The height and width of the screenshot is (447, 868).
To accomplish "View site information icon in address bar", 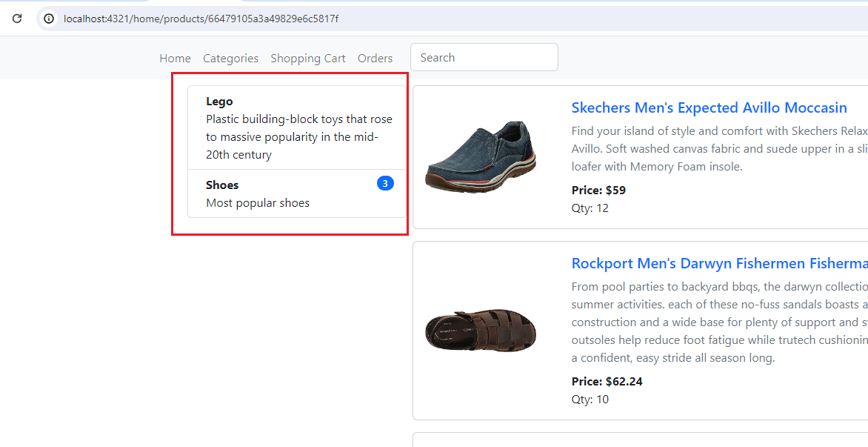I will 50,19.
